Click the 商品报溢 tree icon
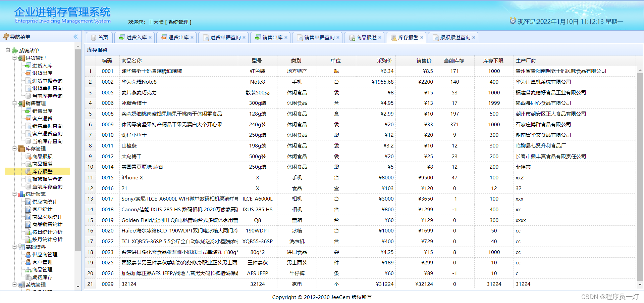The height and width of the screenshot is (303, 644). pos(28,164)
